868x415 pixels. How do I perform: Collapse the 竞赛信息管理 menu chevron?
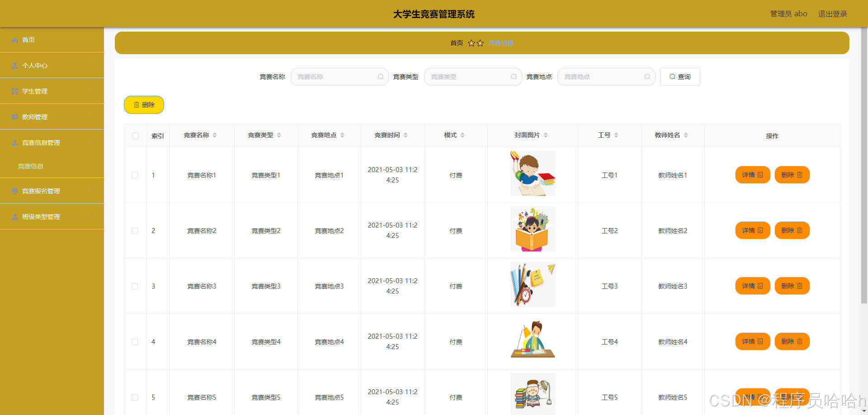(x=92, y=143)
